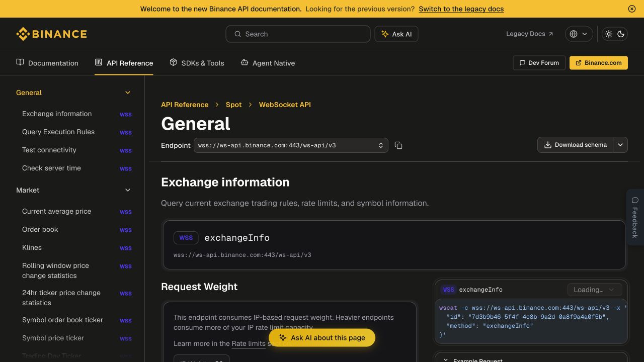This screenshot has height=362, width=644.
Task: Open the language globe selector
Action: coord(579,34)
